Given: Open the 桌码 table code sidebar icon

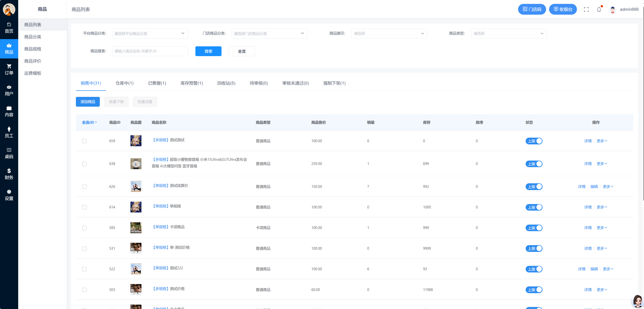Looking at the screenshot, I should pos(9,150).
